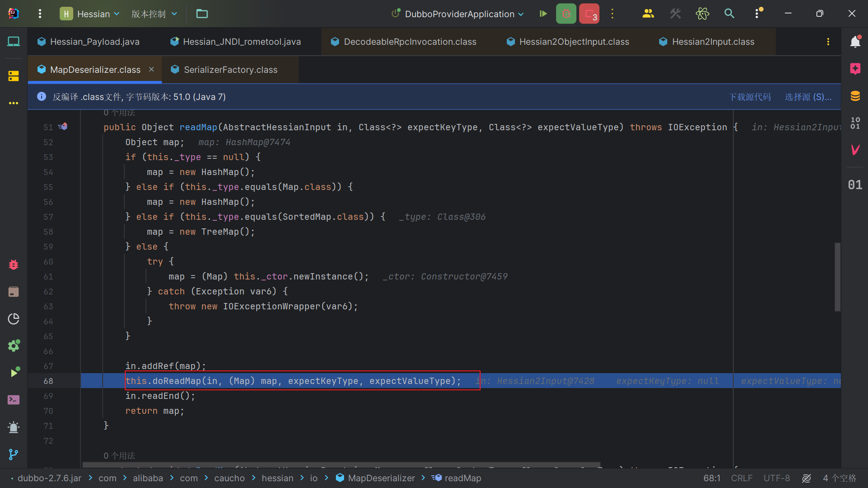This screenshot has width=868, height=488.
Task: Open the Problems alert tool window
Action: (14, 427)
